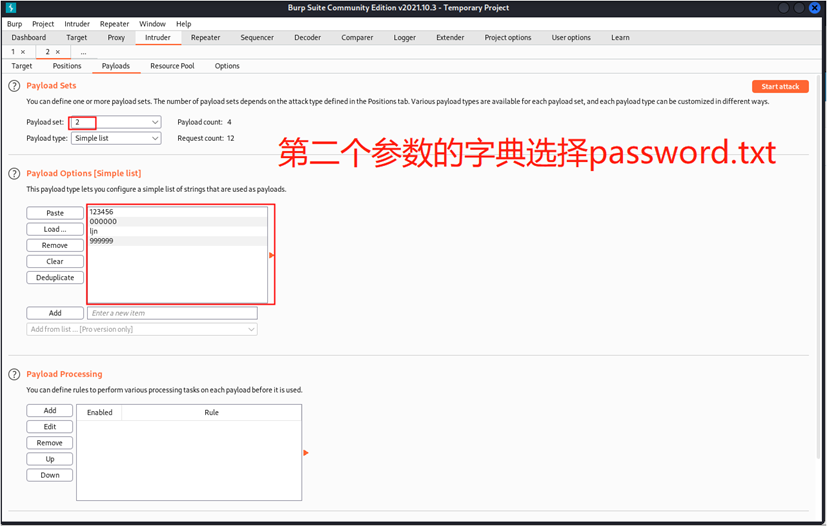Click Remove in Payload Options
Viewport: 827px width, 528px height.
coord(55,246)
